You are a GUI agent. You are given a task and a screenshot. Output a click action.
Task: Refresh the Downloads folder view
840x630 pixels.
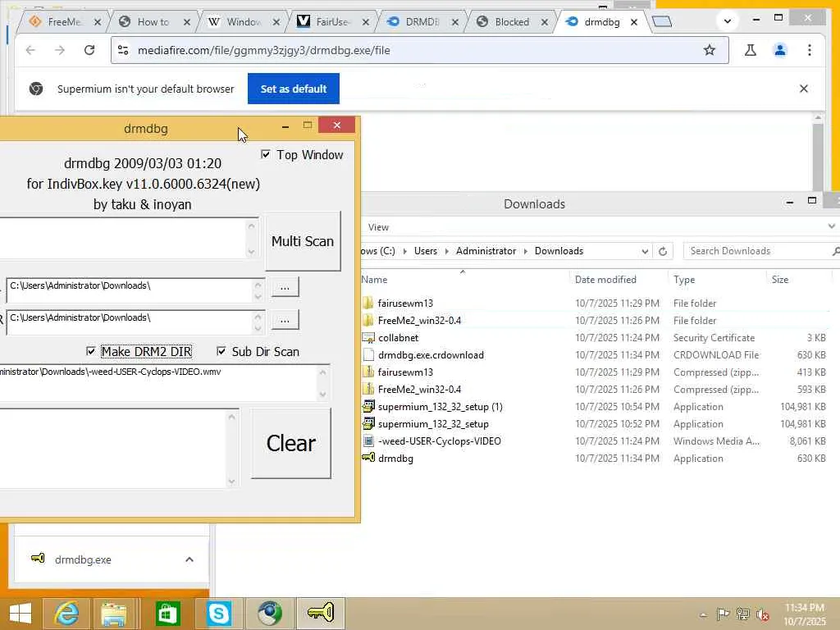[663, 251]
